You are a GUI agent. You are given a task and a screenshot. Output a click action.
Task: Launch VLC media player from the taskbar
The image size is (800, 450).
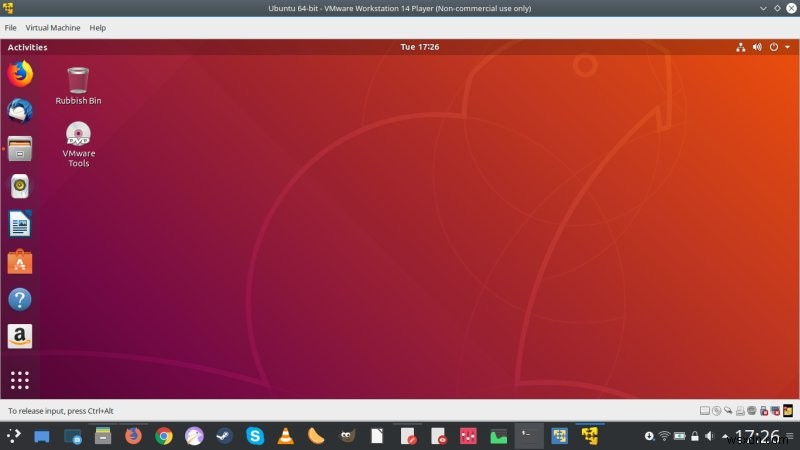click(x=285, y=436)
